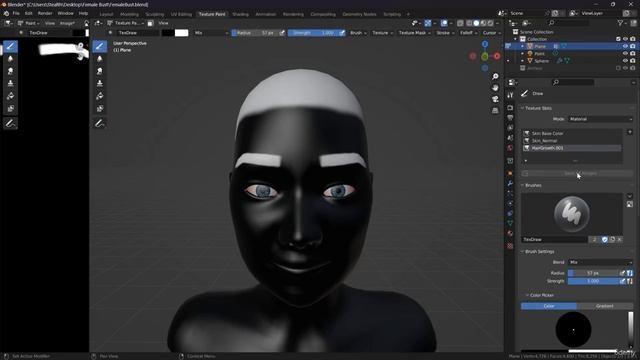Add texture slot with plus button
Image resolution: width=640 pixels, height=360 pixels.
(x=630, y=132)
